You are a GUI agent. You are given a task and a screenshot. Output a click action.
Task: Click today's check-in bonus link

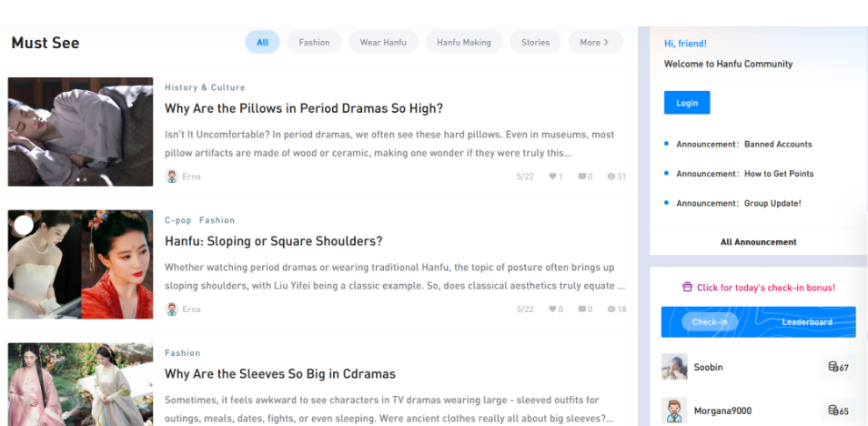point(766,288)
